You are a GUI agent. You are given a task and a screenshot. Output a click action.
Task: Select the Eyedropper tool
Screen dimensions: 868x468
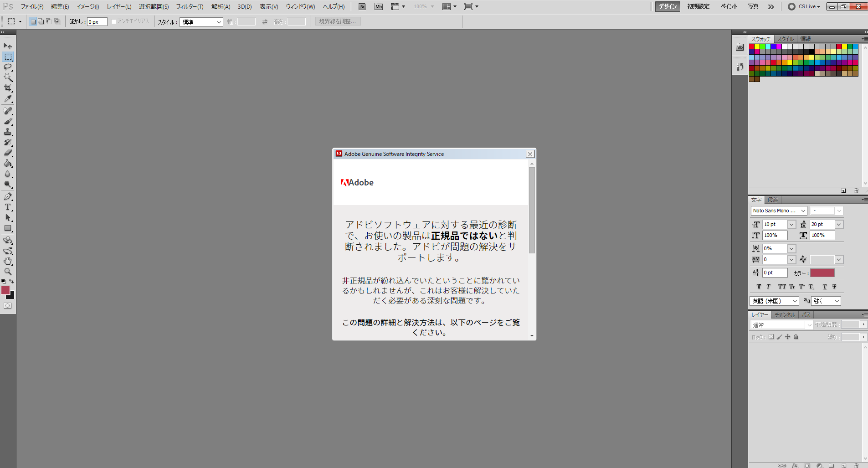click(8, 99)
